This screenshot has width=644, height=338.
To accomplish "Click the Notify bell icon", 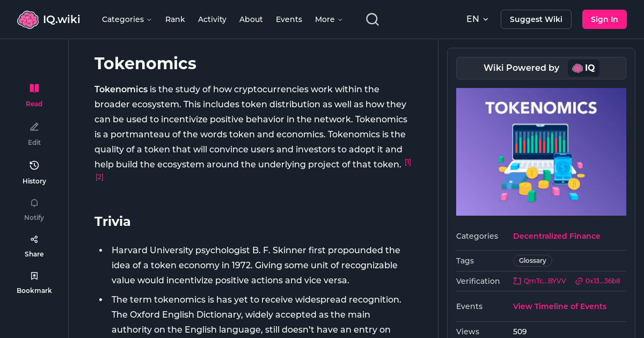I will [x=34, y=203].
